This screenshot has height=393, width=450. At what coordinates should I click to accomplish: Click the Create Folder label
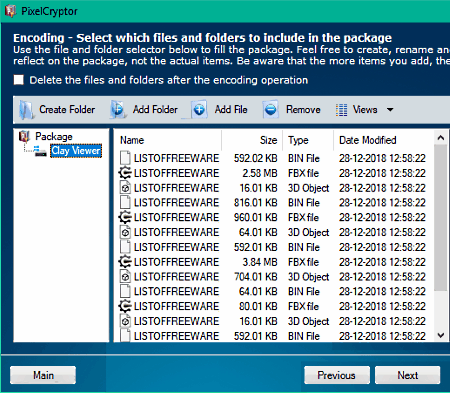tap(67, 109)
